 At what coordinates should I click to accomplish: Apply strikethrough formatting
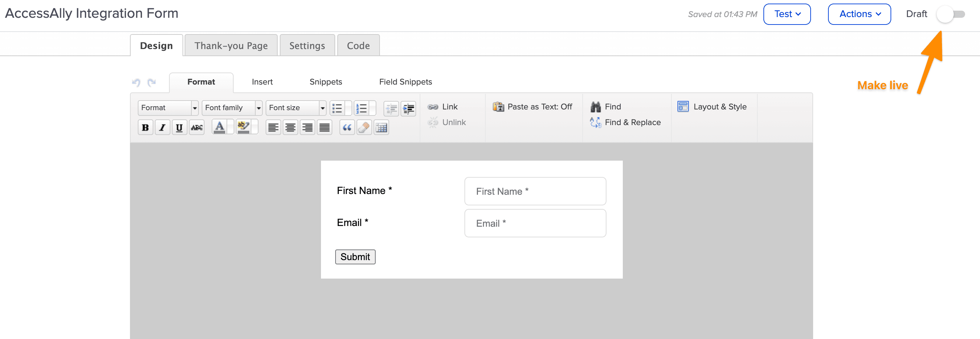point(196,127)
